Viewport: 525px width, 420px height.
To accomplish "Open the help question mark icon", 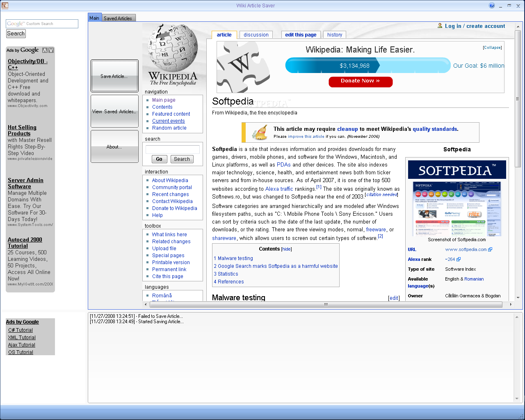I will coord(492,5).
